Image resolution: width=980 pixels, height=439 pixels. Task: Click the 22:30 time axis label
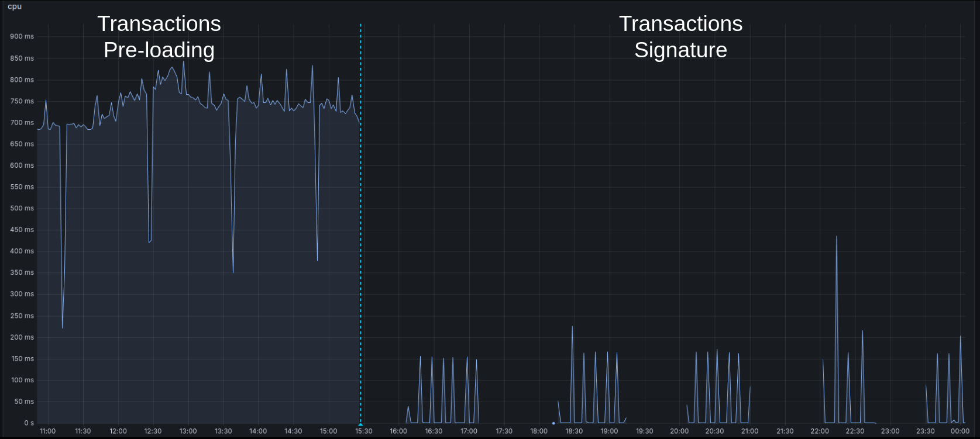pos(855,431)
